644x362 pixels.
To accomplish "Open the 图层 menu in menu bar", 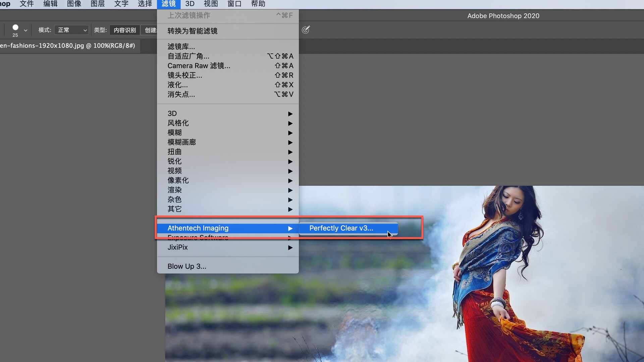I will [x=98, y=4].
